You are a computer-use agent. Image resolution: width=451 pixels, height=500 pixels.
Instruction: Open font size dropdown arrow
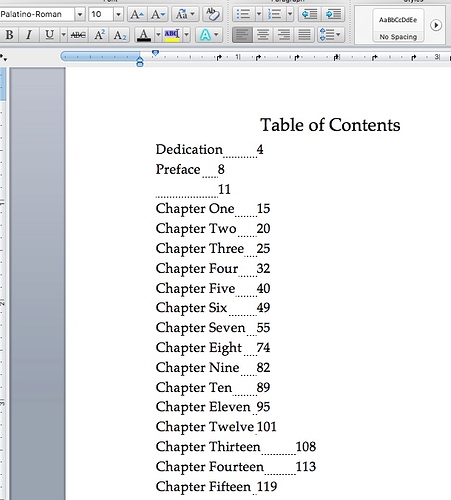tap(118, 14)
